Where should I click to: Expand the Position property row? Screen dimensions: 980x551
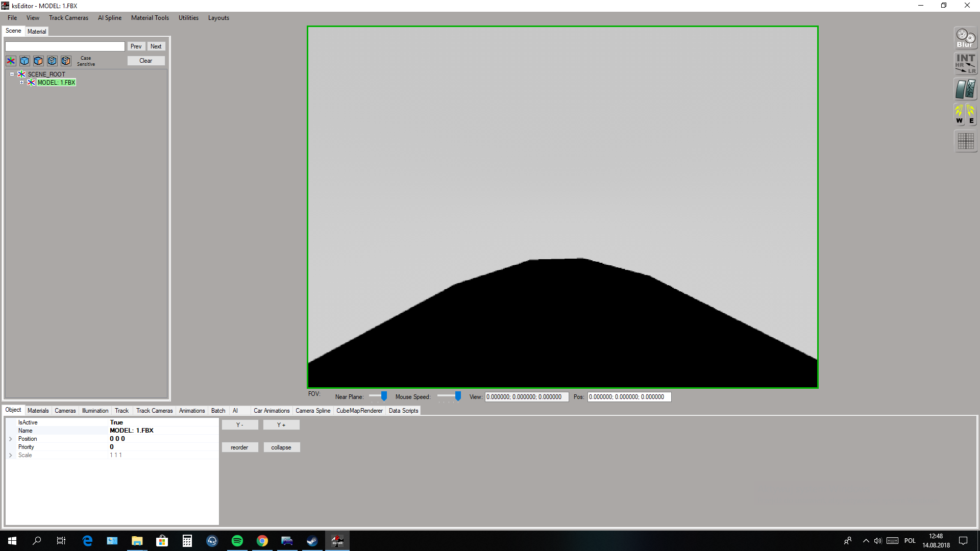[10, 439]
